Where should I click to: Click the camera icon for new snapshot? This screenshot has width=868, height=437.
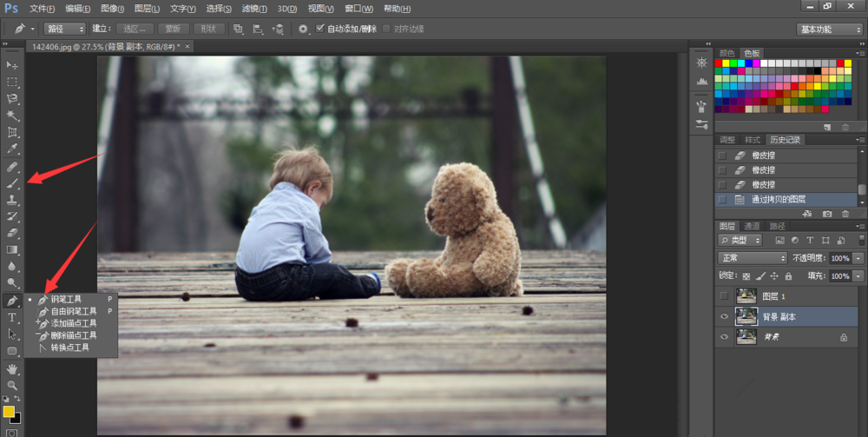pos(827,213)
